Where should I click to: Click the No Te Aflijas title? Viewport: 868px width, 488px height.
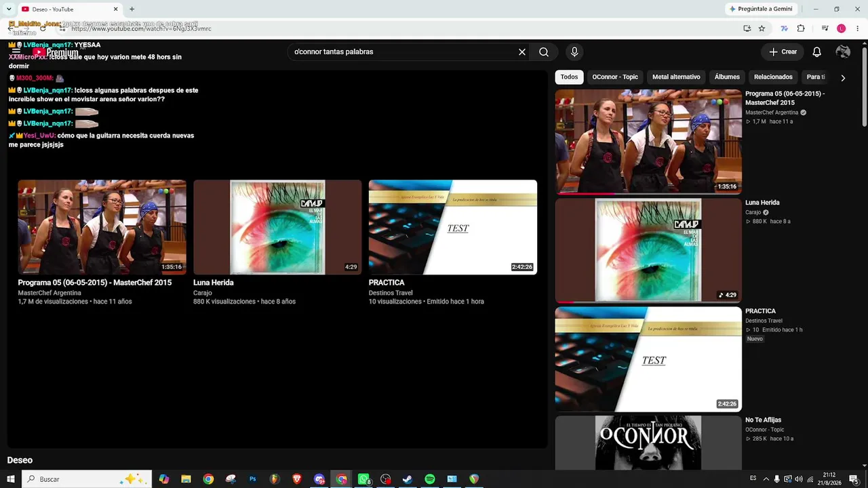click(764, 420)
